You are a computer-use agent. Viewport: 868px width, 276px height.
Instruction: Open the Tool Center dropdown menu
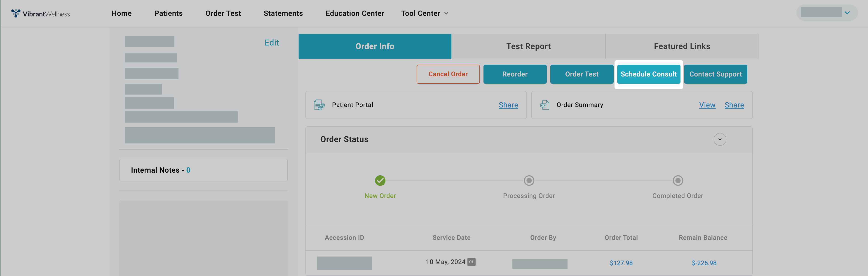(424, 14)
